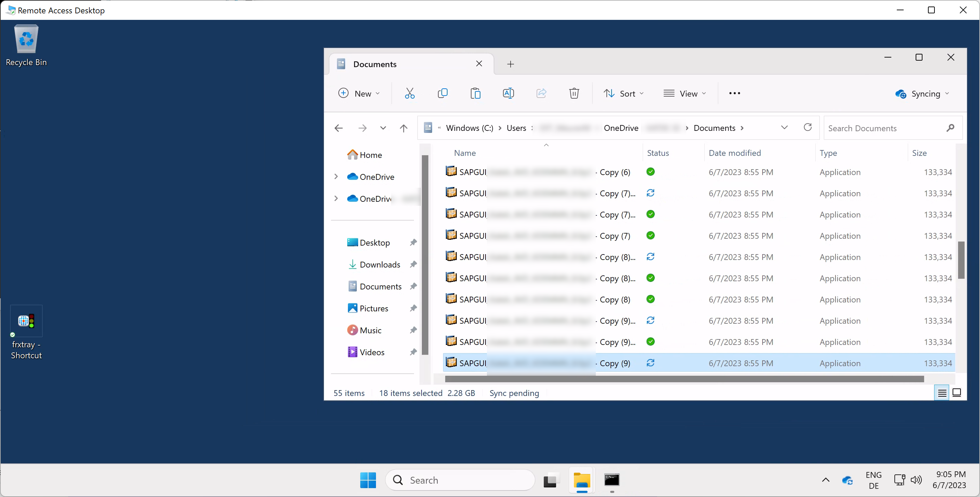Screen dimensions: 980x497
Task: Open Recycle Bin icon on desktop
Action: coord(26,46)
